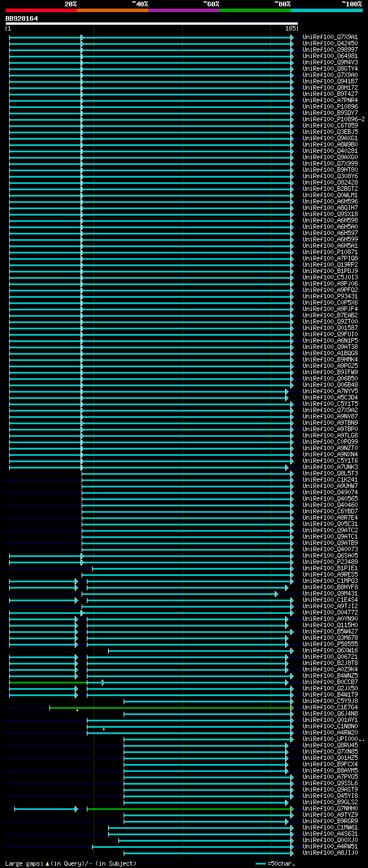
Task: Click label UniRef100_Q7NHH0
Action: [x=330, y=809]
